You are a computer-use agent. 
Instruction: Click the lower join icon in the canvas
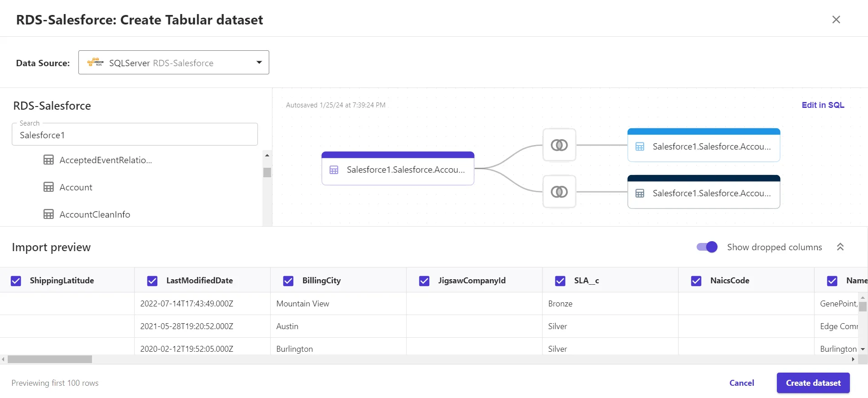click(559, 192)
